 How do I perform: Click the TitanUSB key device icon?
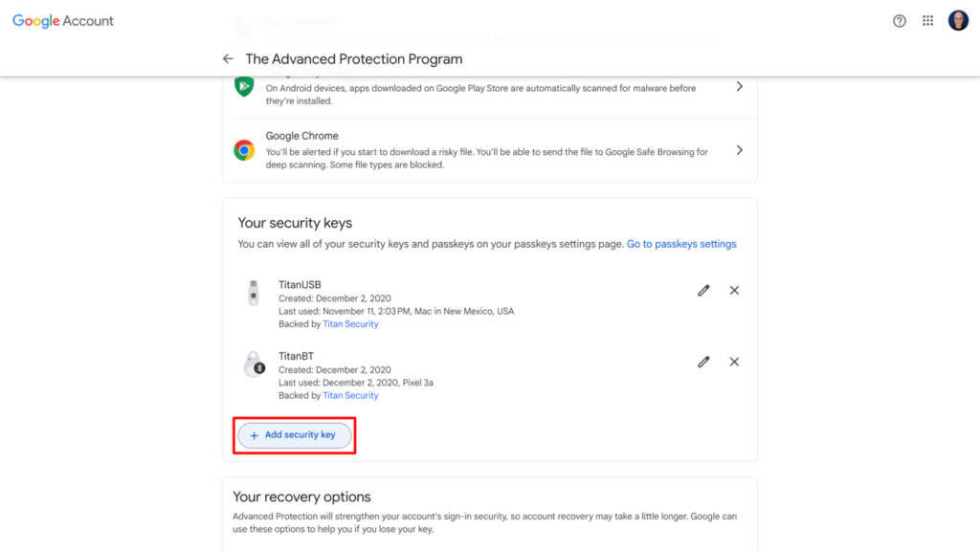pyautogui.click(x=254, y=292)
